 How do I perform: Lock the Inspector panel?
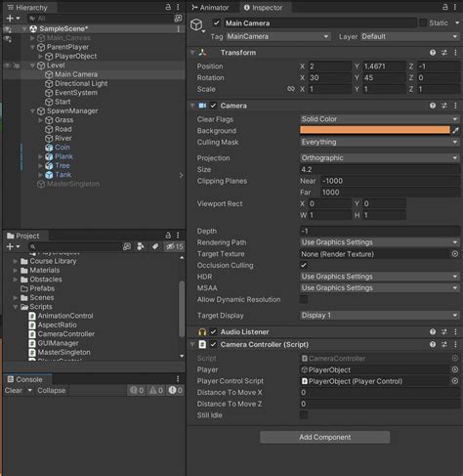445,7
